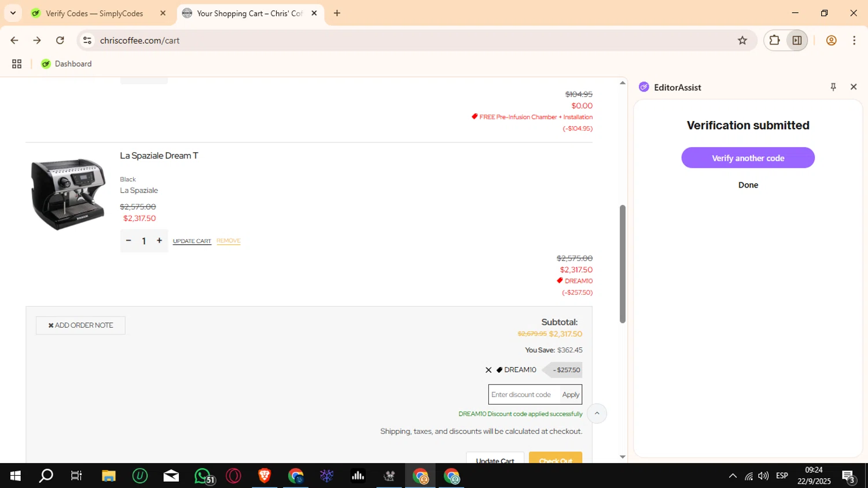Screen dimensions: 868x488
Task: Click scroll-to-top chevron circle button
Action: click(x=597, y=413)
